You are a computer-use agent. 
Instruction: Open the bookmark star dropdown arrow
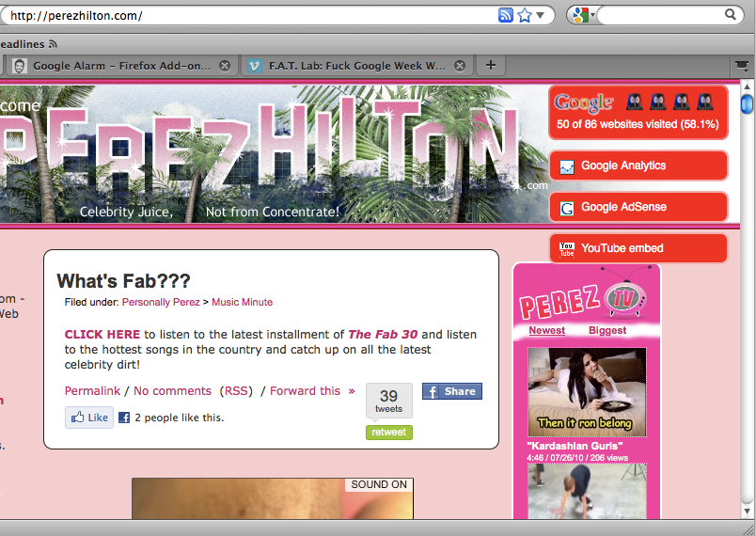coord(541,15)
